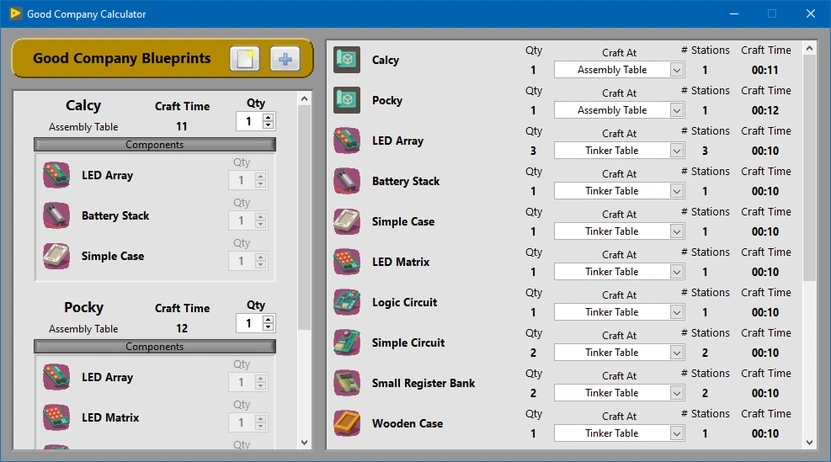This screenshot has width=831, height=462.
Task: Click LED Array icon under Calcy components
Action: tap(56, 175)
